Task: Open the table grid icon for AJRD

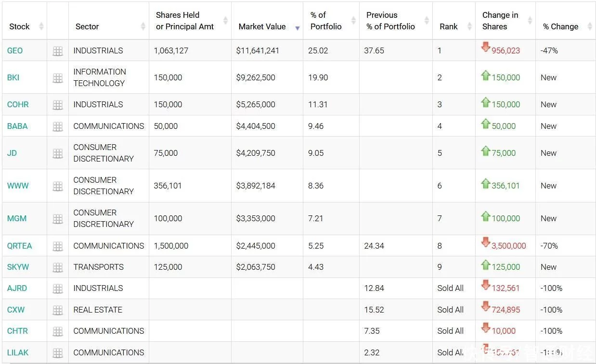Action: point(58,289)
